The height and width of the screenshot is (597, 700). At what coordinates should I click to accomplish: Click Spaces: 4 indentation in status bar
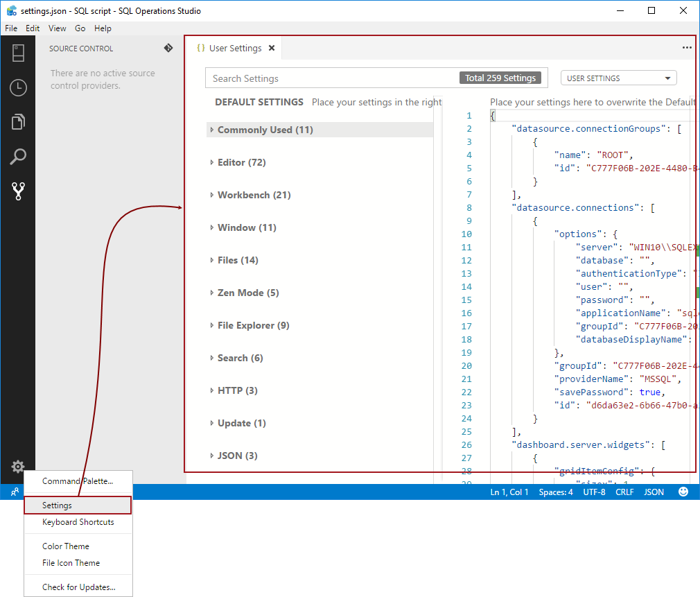[556, 492]
